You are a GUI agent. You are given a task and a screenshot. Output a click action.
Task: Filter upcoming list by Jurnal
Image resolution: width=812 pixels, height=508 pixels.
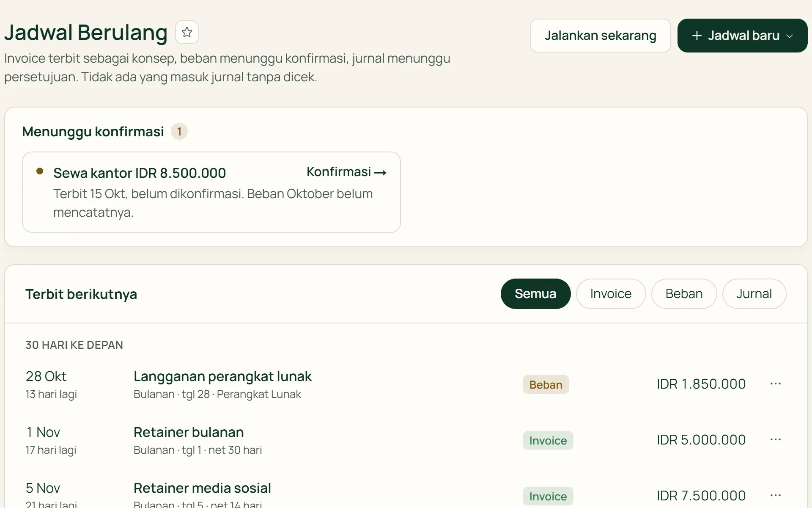pos(754,294)
